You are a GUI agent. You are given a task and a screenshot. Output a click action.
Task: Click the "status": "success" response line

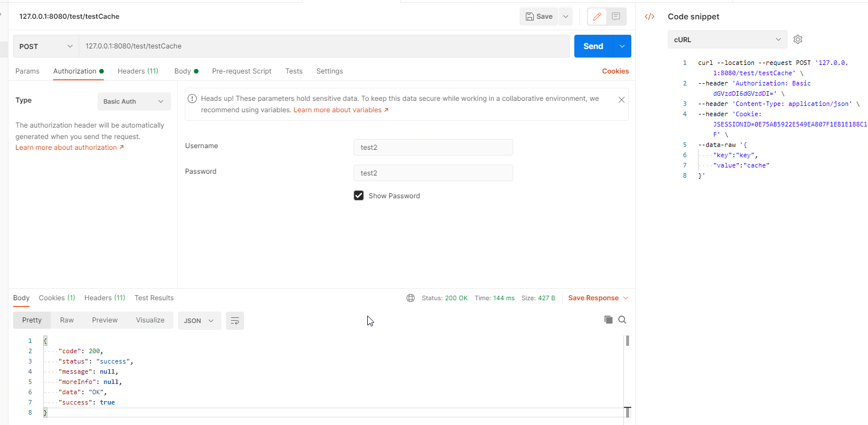(96, 361)
